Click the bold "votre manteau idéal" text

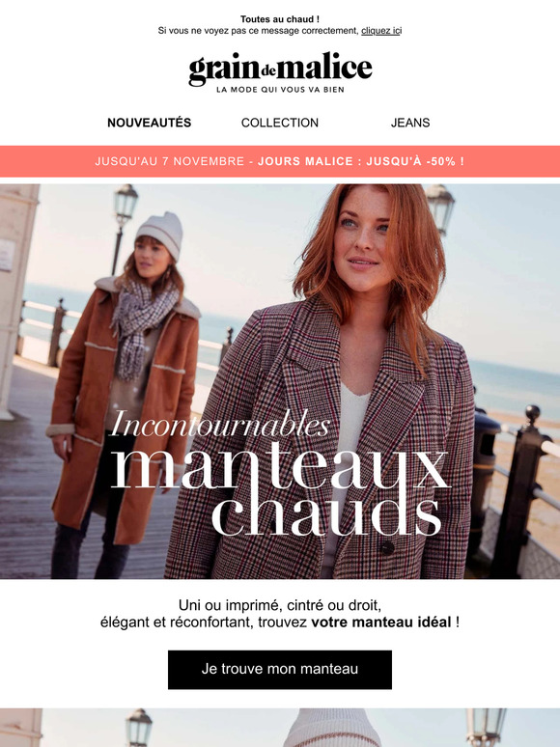click(x=381, y=622)
